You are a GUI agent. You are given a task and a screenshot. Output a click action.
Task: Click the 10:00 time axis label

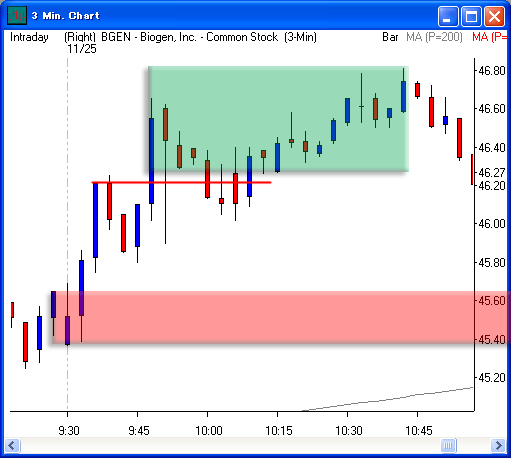pos(209,431)
